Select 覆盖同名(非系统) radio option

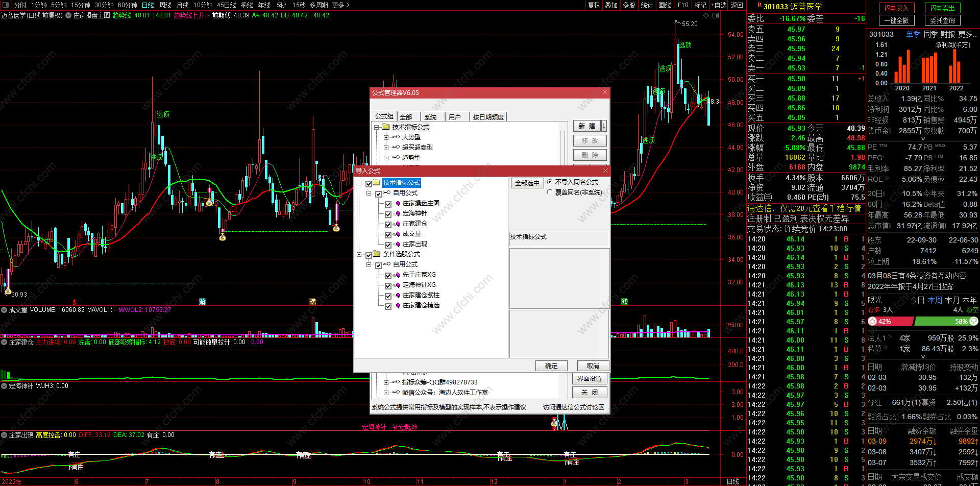pos(549,192)
